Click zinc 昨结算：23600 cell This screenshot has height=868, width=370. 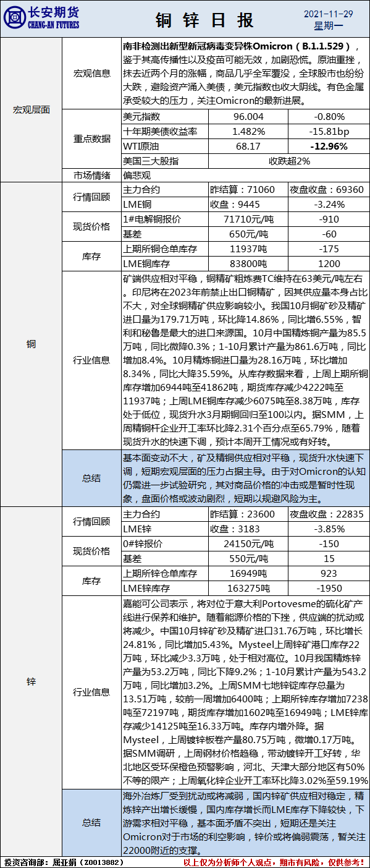[x=248, y=514]
